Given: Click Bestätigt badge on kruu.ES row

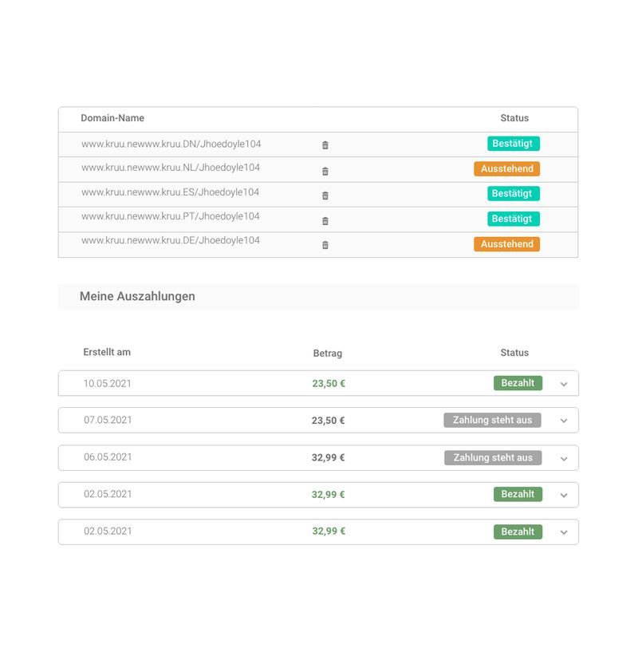Looking at the screenshot, I should click(x=513, y=193).
